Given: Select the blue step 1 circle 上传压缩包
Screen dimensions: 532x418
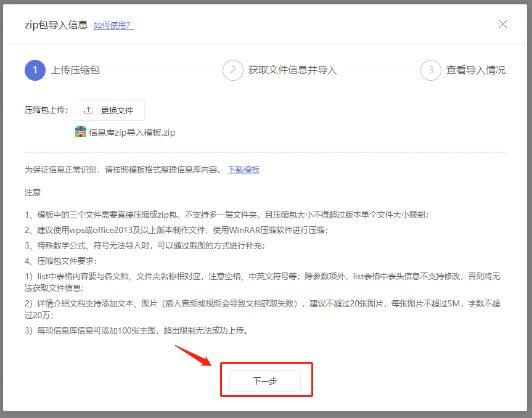Looking at the screenshot, I should [x=35, y=70].
